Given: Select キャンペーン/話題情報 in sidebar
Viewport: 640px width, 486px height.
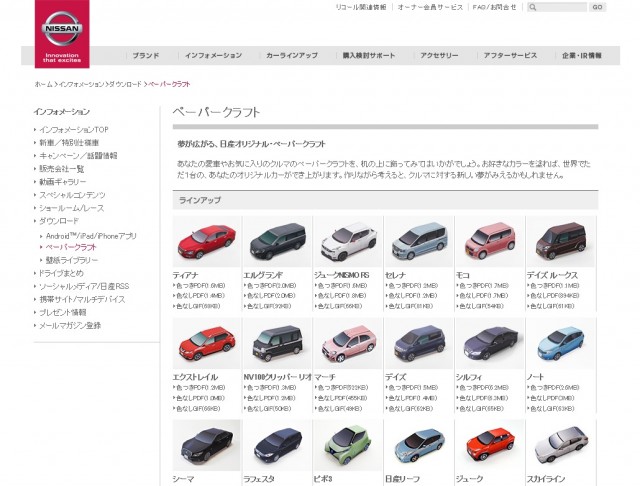Looking at the screenshot, I should 78,156.
